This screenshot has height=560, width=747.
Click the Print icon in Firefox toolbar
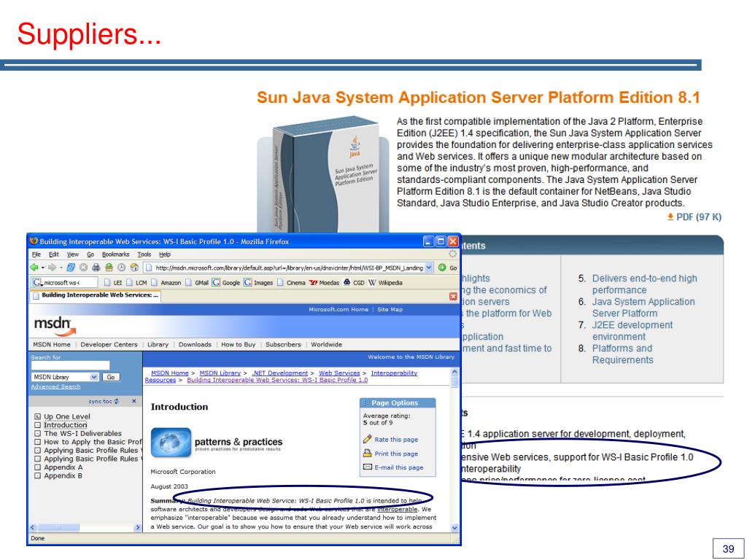[96, 268]
